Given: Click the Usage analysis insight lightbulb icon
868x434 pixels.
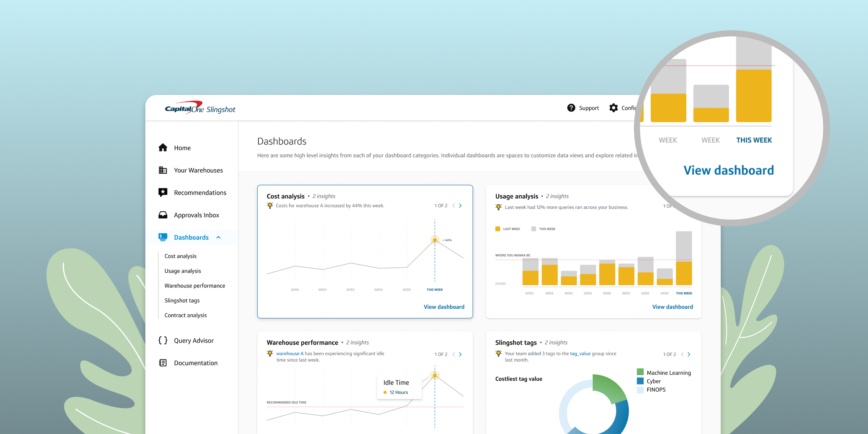Looking at the screenshot, I should 498,207.
